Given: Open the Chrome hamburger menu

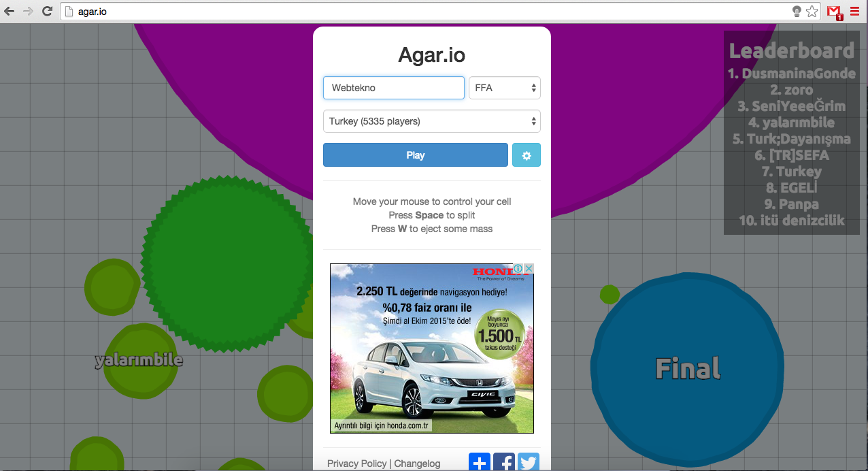Looking at the screenshot, I should click(x=854, y=11).
